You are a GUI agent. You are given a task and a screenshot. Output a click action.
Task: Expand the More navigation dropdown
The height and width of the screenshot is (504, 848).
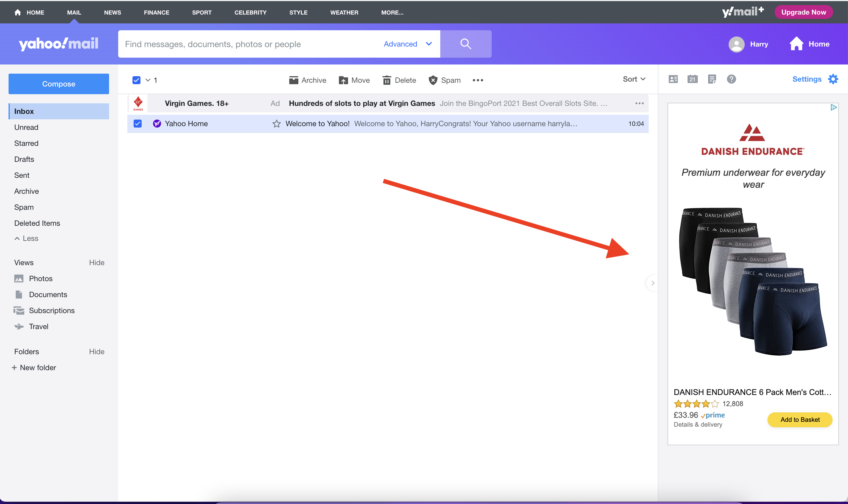click(393, 12)
